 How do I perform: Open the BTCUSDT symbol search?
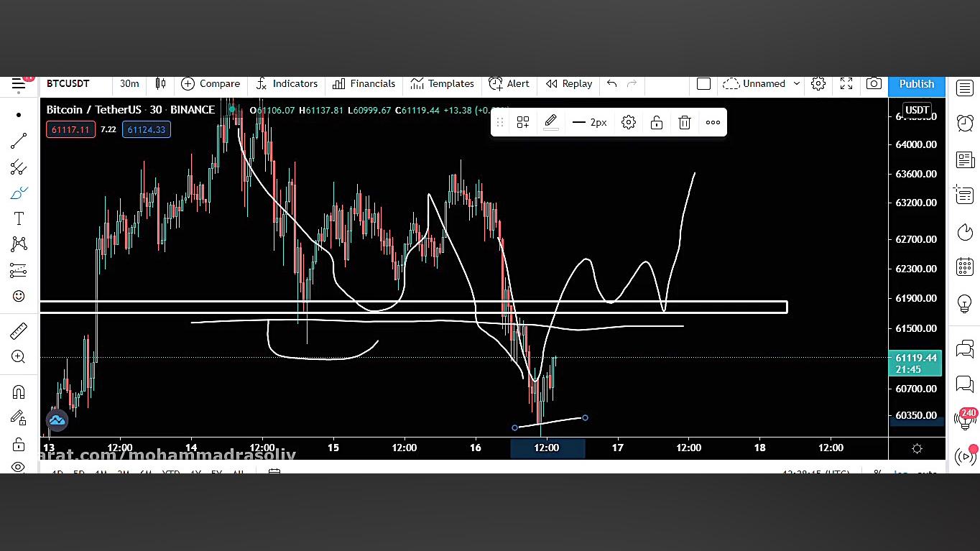(68, 83)
